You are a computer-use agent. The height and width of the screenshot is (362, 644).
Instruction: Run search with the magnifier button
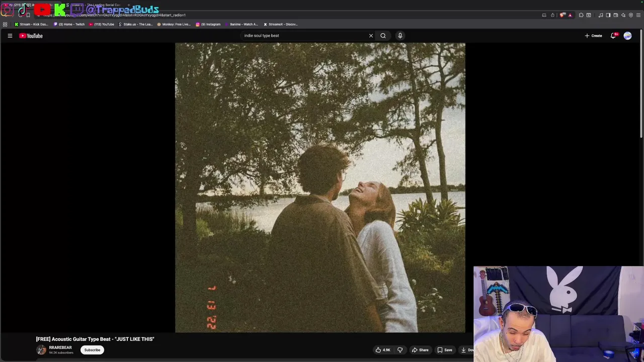[383, 36]
